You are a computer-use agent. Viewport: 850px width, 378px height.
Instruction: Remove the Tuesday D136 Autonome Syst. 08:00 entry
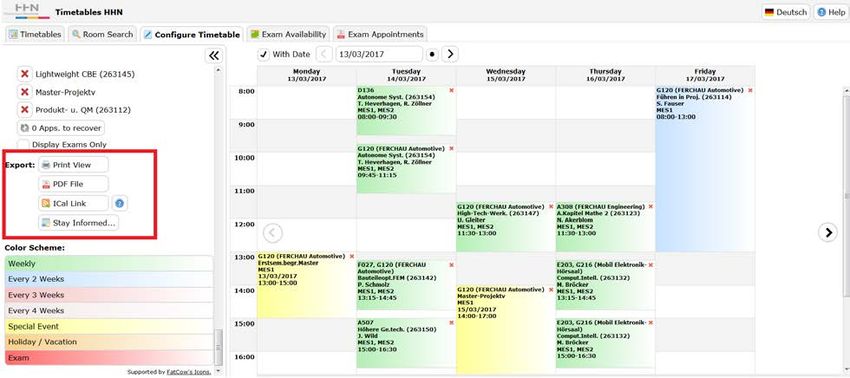point(452,91)
